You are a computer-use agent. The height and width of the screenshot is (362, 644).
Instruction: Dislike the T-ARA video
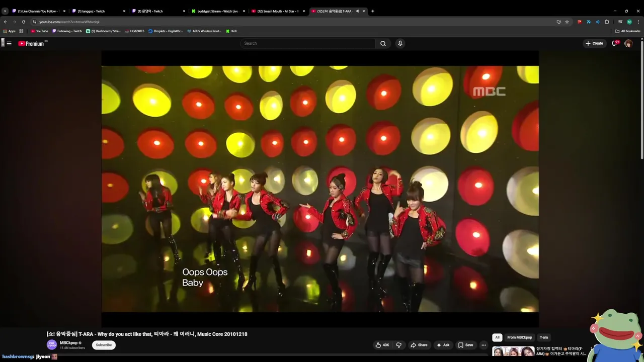point(399,345)
